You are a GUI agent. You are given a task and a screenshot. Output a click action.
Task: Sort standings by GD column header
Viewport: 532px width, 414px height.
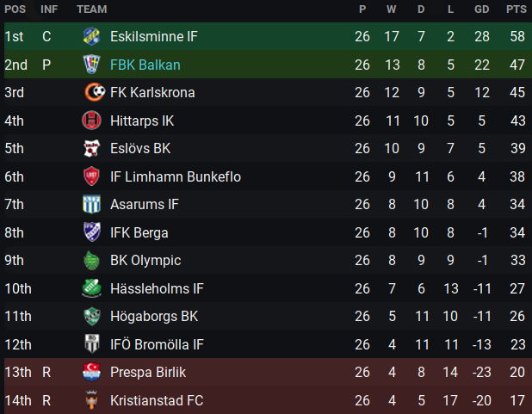482,9
